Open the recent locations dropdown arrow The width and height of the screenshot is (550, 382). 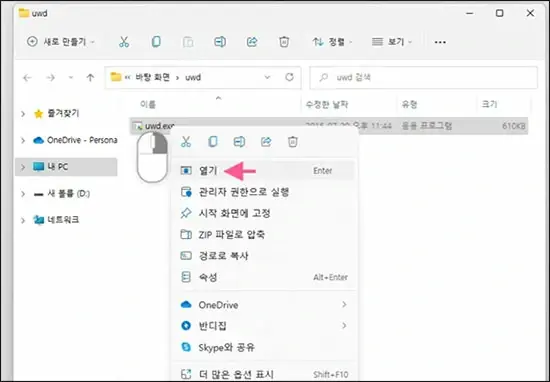pos(71,78)
